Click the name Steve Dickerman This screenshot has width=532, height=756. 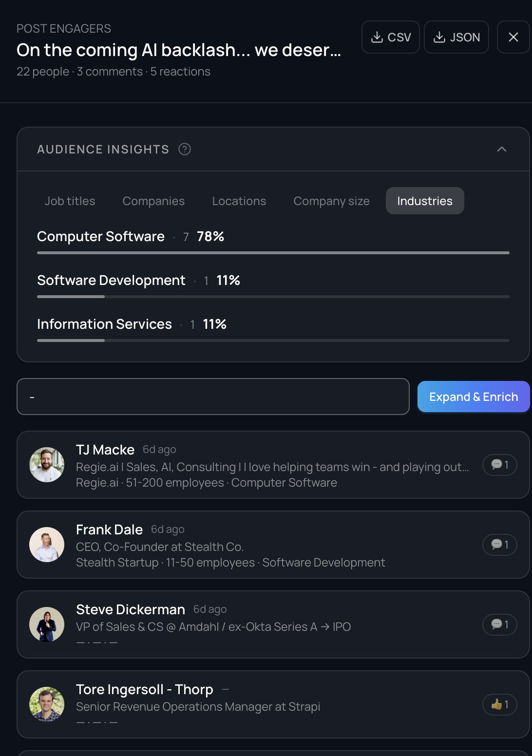coord(131,609)
